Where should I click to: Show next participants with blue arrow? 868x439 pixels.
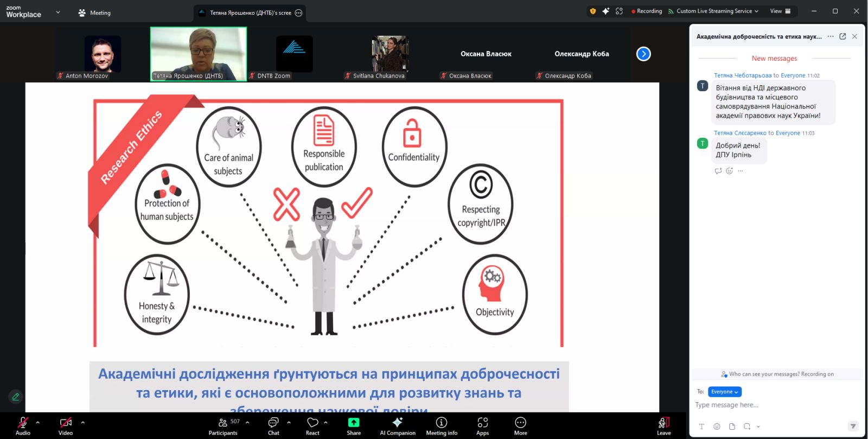coord(643,54)
